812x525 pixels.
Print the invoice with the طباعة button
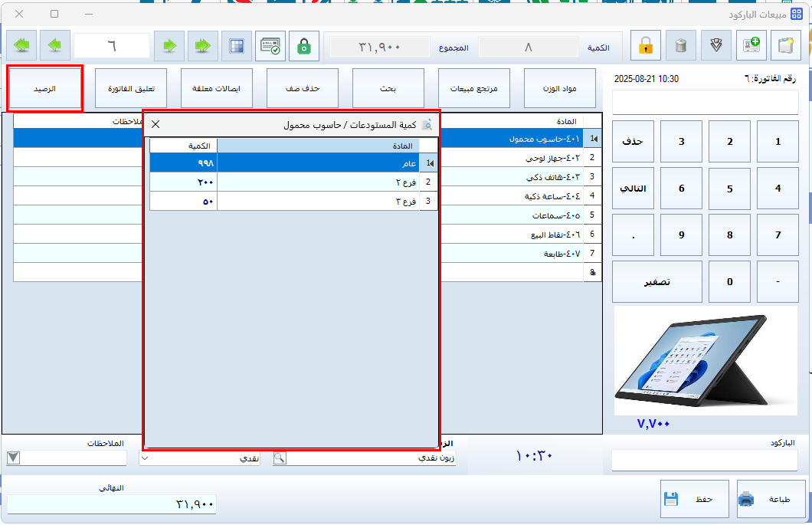coord(771,499)
